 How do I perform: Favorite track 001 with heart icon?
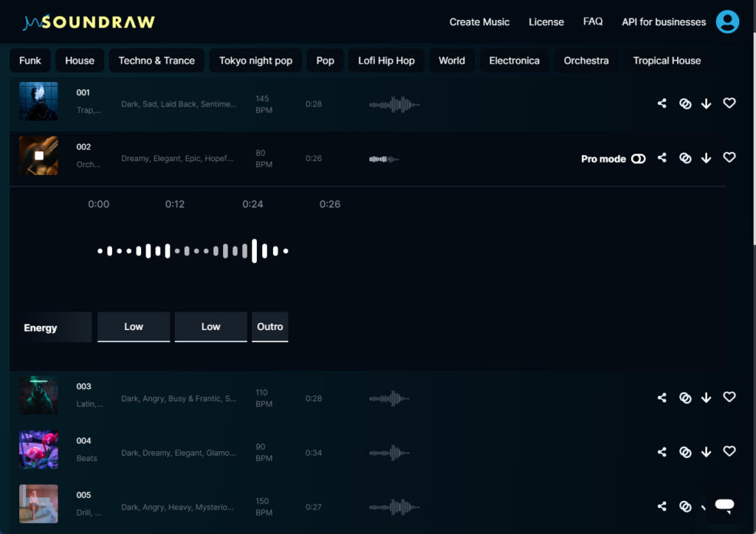(x=729, y=103)
